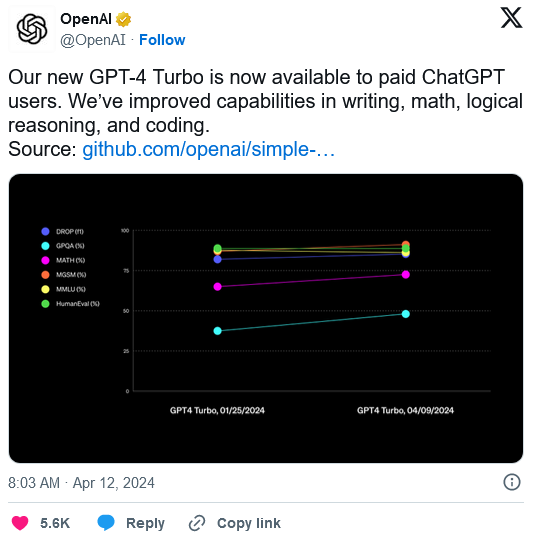The height and width of the screenshot is (541, 533).
Task: Like the tweet with the heart icon
Action: click(20, 523)
